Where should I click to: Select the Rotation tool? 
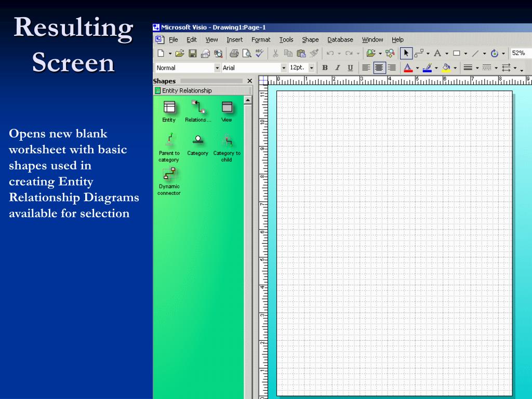pyautogui.click(x=495, y=54)
